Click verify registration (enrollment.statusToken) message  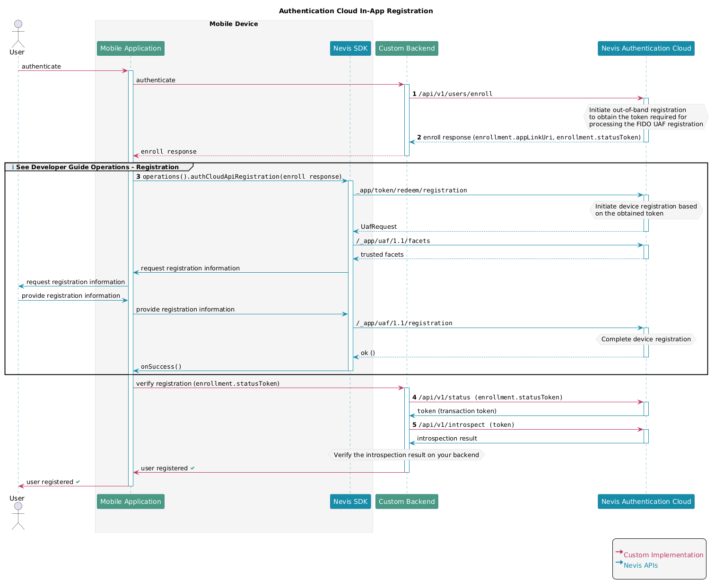[208, 384]
